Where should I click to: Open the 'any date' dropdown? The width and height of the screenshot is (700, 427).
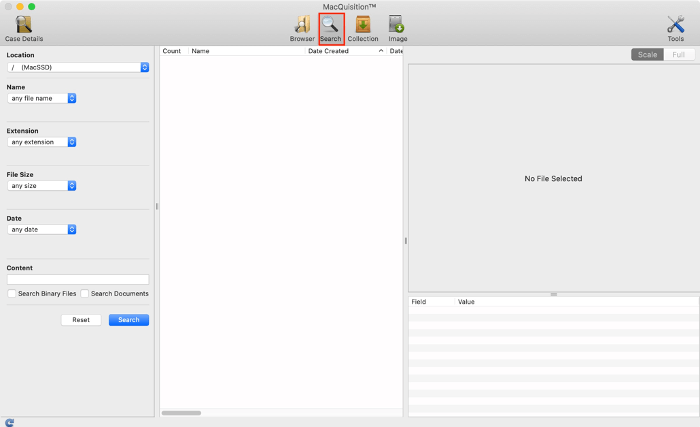pos(42,229)
